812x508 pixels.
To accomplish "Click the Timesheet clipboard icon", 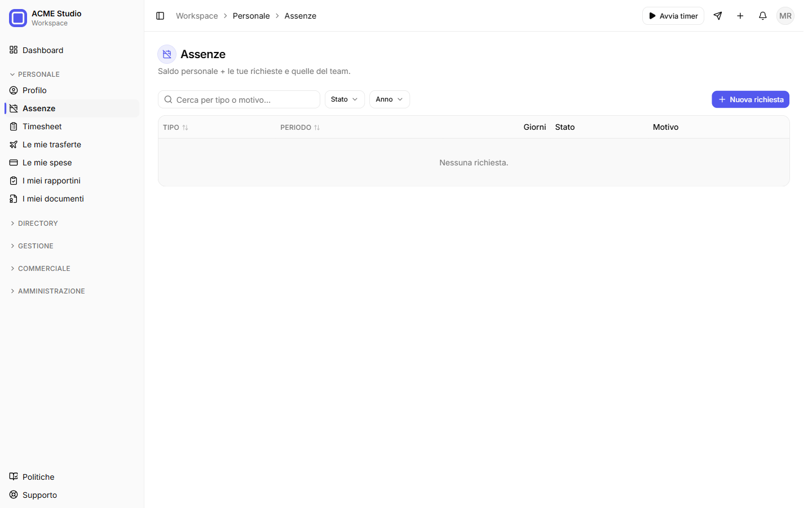I will (x=14, y=126).
